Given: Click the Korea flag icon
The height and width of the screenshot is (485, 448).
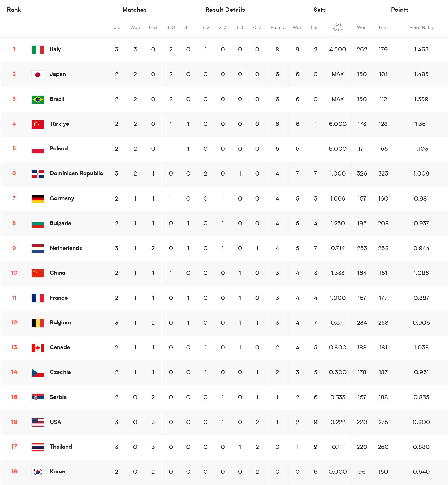Looking at the screenshot, I should tap(37, 472).
